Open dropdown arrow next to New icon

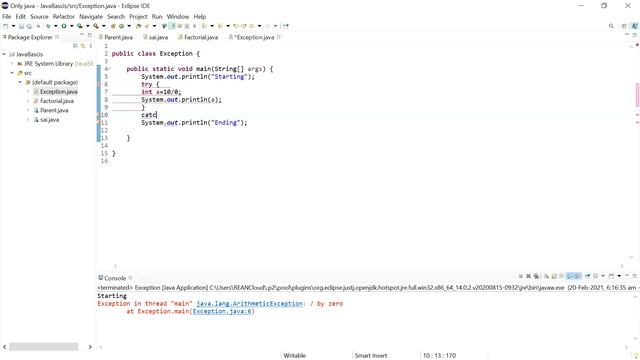point(13,26)
